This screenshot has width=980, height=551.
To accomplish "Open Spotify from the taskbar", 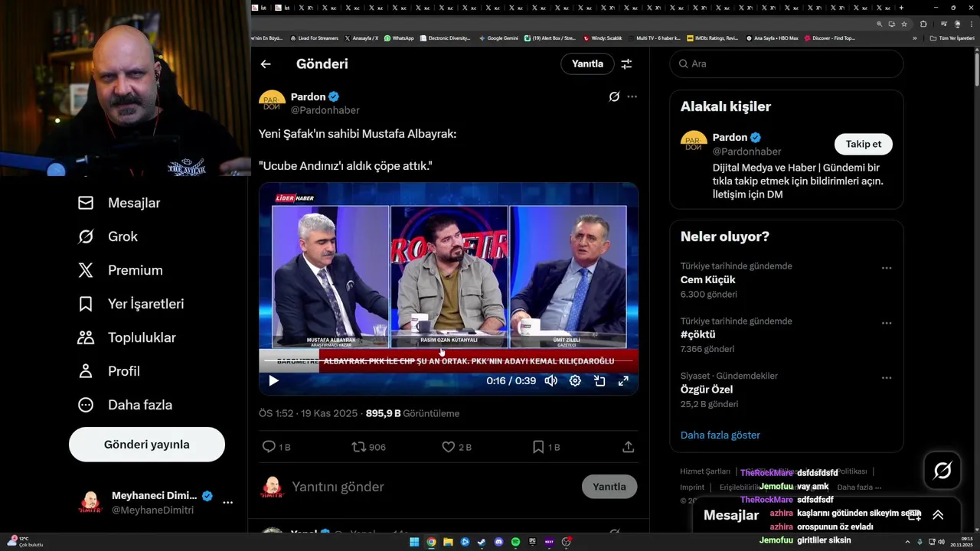I will (x=515, y=542).
